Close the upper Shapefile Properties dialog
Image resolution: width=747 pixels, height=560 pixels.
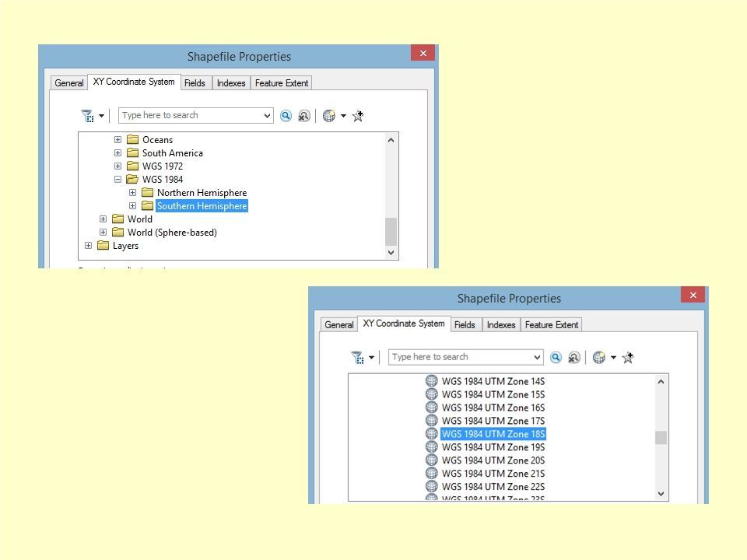(423, 53)
